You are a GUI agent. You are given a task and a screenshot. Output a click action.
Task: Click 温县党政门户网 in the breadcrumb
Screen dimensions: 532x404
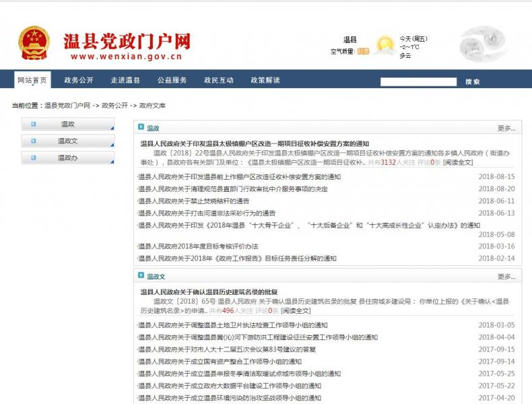67,106
